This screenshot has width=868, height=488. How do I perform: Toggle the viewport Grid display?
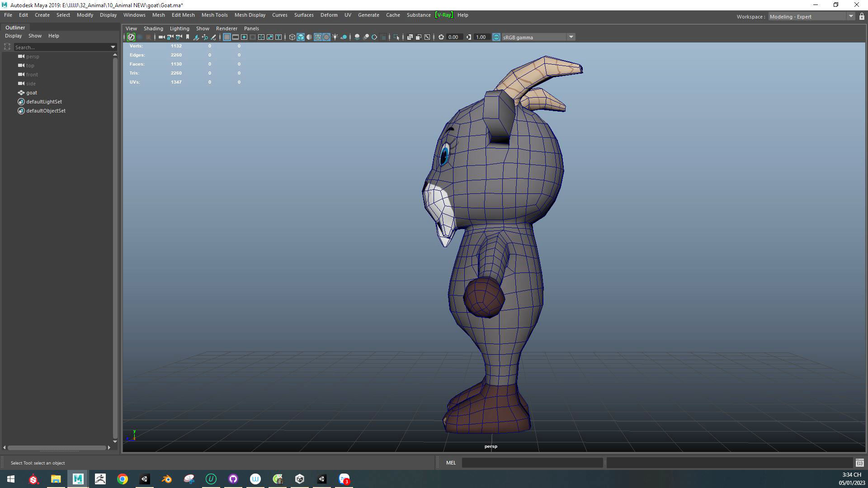pos(226,37)
